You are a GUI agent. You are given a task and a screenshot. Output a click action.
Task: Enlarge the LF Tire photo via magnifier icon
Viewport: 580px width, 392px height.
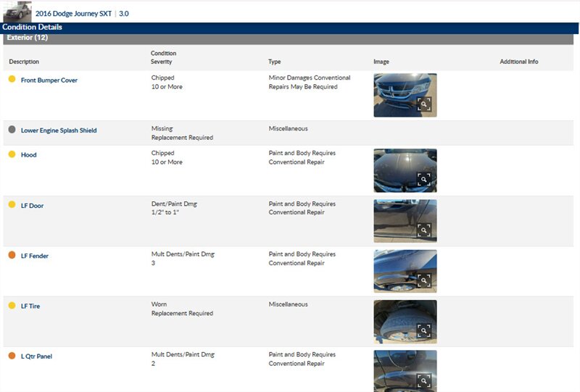424,330
